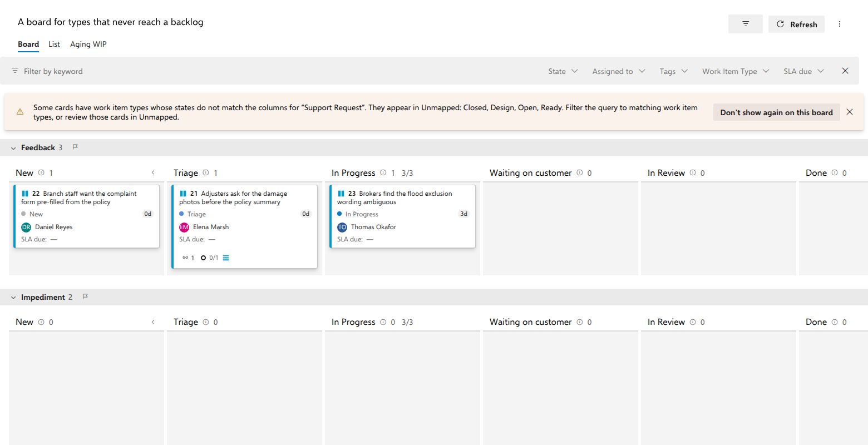The width and height of the screenshot is (868, 445).
Task: Click the 3d age badge on card 23
Action: pyautogui.click(x=463, y=214)
